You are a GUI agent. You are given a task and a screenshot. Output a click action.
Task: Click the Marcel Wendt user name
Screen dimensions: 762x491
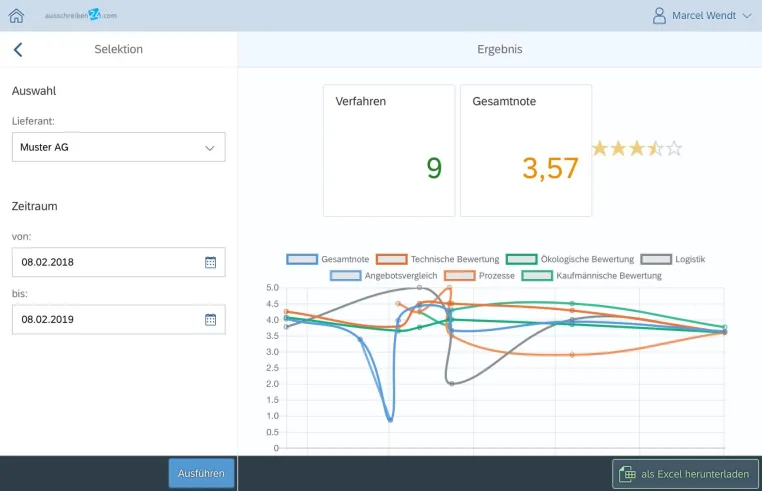tap(704, 16)
